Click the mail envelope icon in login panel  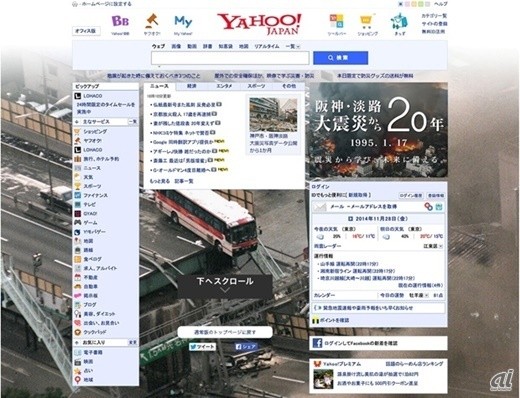320,207
